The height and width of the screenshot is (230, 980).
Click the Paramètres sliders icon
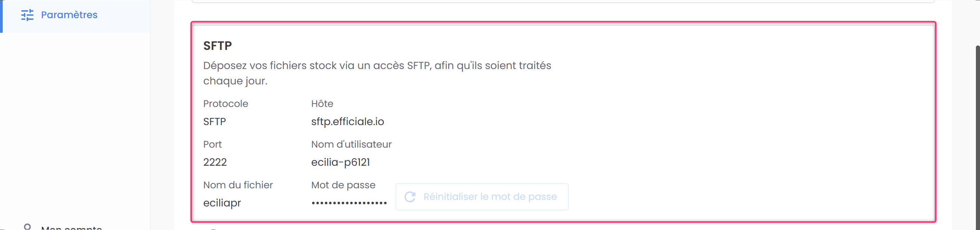click(27, 15)
